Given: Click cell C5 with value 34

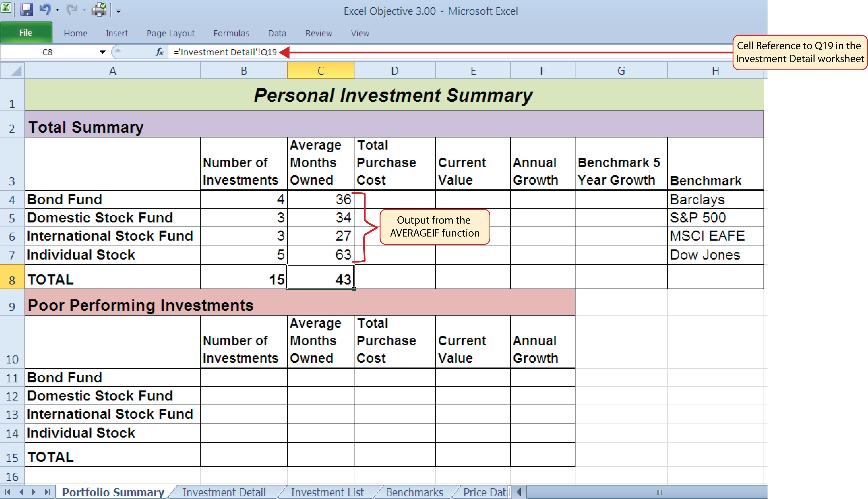Looking at the screenshot, I should pyautogui.click(x=321, y=218).
